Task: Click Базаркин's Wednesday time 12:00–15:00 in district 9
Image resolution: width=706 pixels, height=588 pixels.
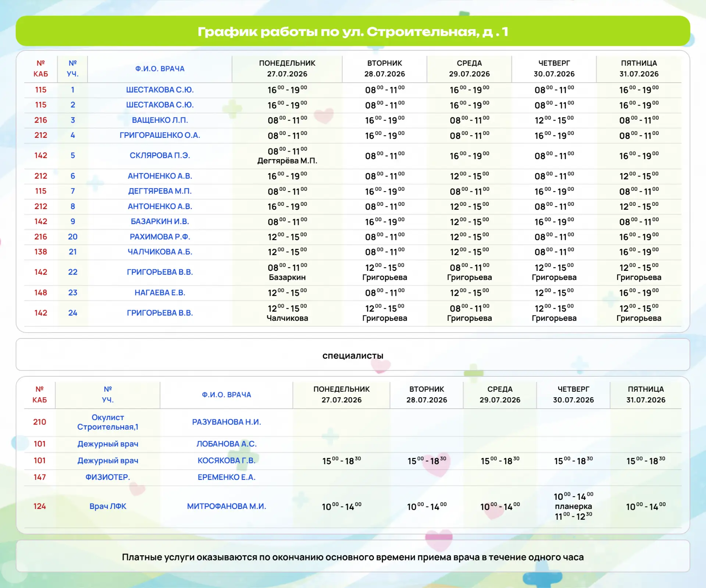Action: pos(470,222)
